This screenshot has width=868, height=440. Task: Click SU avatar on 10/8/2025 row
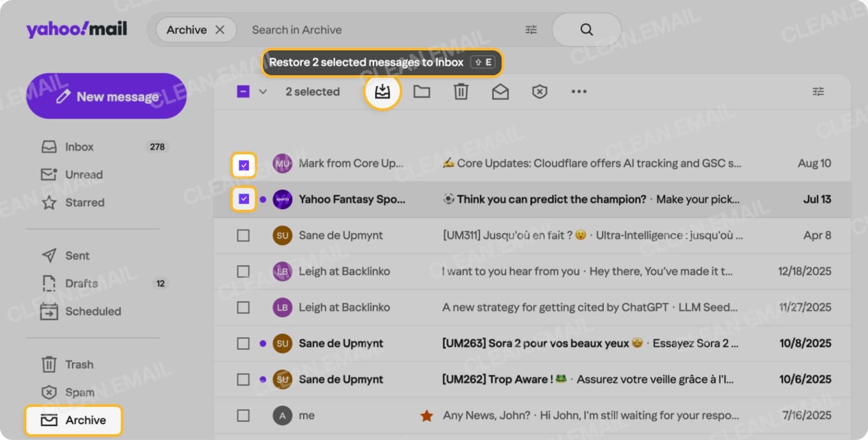(x=282, y=344)
